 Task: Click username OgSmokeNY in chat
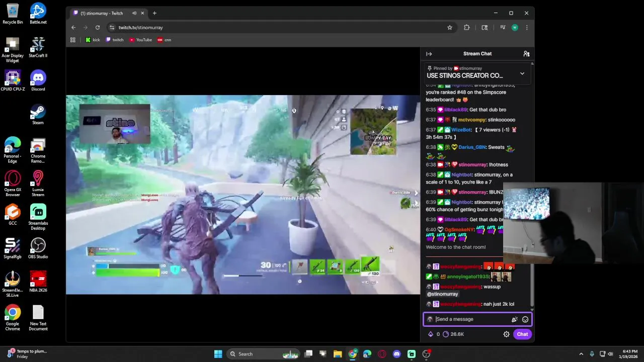[x=459, y=230]
